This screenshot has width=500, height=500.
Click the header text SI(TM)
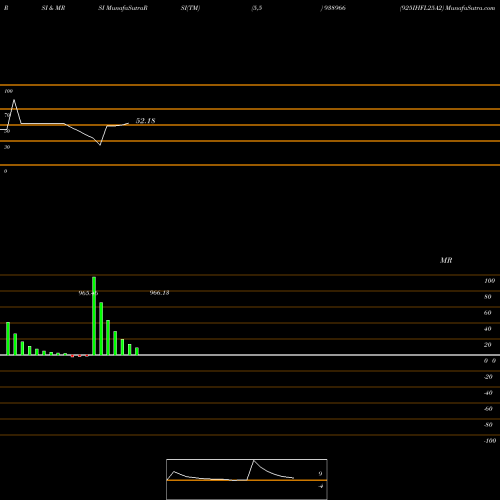[x=190, y=8]
